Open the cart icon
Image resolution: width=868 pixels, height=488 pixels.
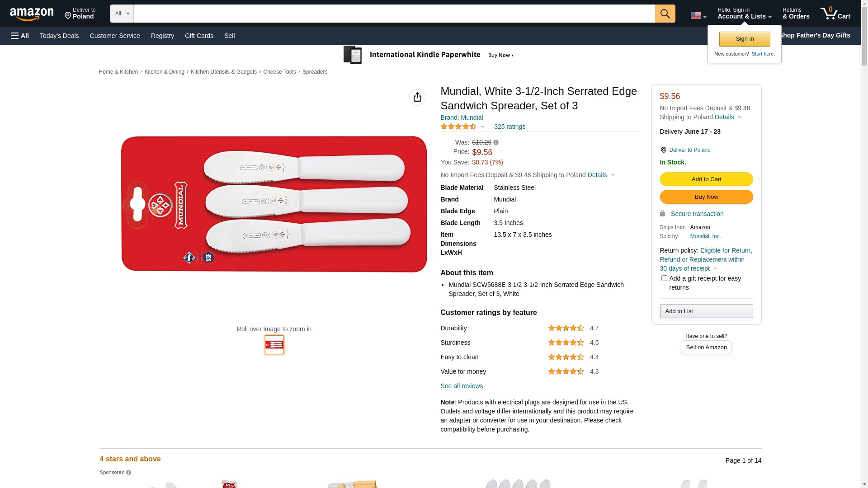[835, 14]
